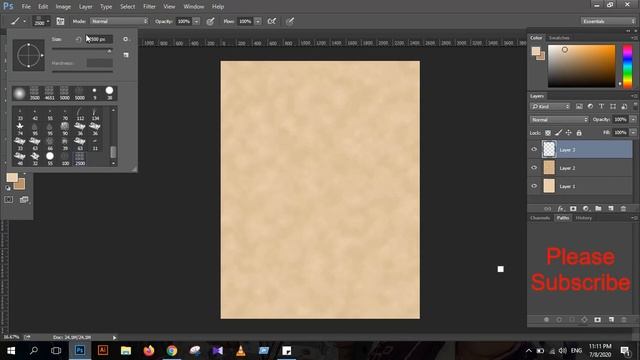640x360 pixels.
Task: Open layer Opacity dropdown arrow
Action: tap(633, 120)
